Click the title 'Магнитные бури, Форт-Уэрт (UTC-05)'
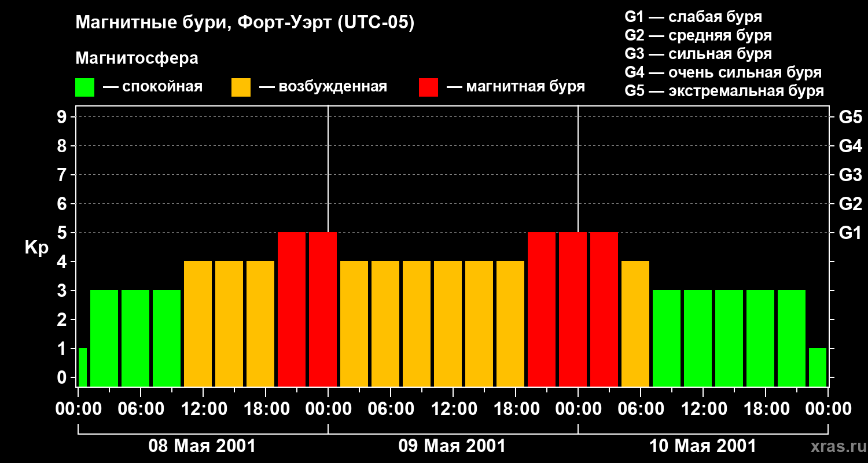This screenshot has height=463, width=868. 245,23
